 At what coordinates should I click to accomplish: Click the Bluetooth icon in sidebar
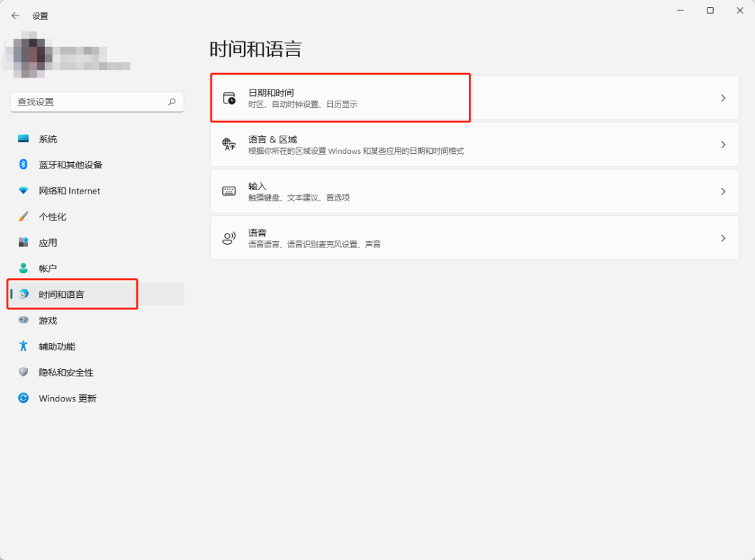coord(23,165)
